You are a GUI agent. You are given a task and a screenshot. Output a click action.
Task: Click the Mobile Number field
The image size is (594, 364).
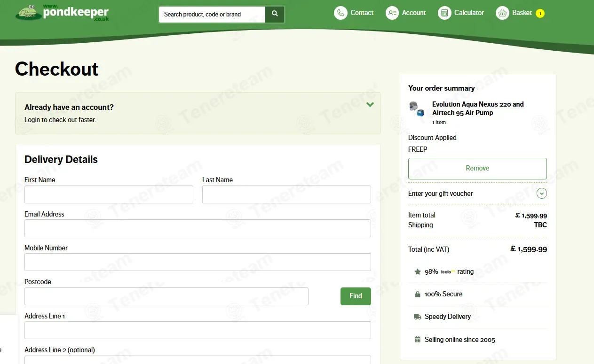click(198, 262)
